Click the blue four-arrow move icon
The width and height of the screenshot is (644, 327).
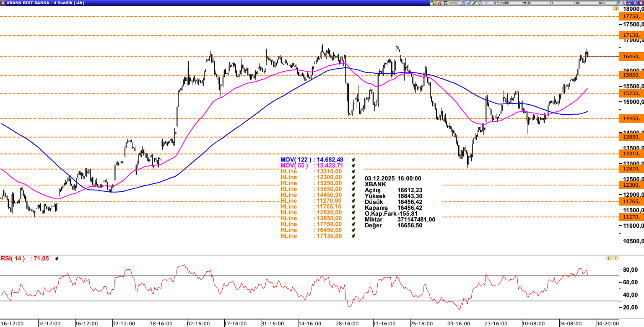click(480, 3)
